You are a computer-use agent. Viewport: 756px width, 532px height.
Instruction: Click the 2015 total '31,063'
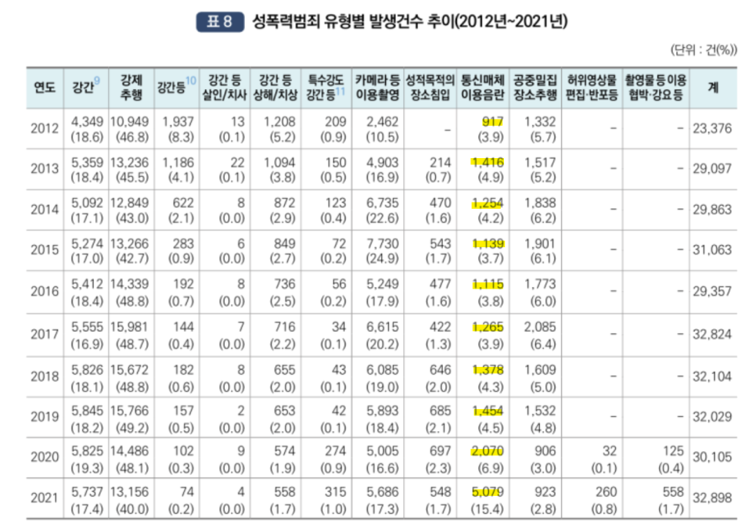712,250
